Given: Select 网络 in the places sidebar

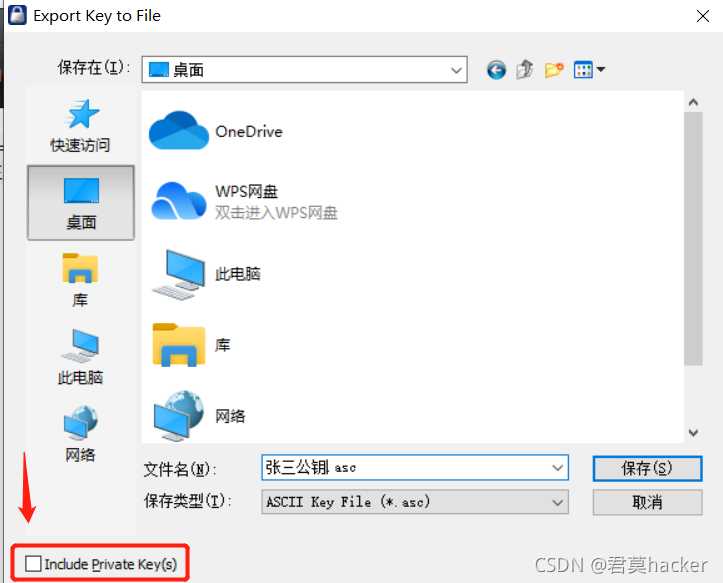Looking at the screenshot, I should pyautogui.click(x=80, y=434).
